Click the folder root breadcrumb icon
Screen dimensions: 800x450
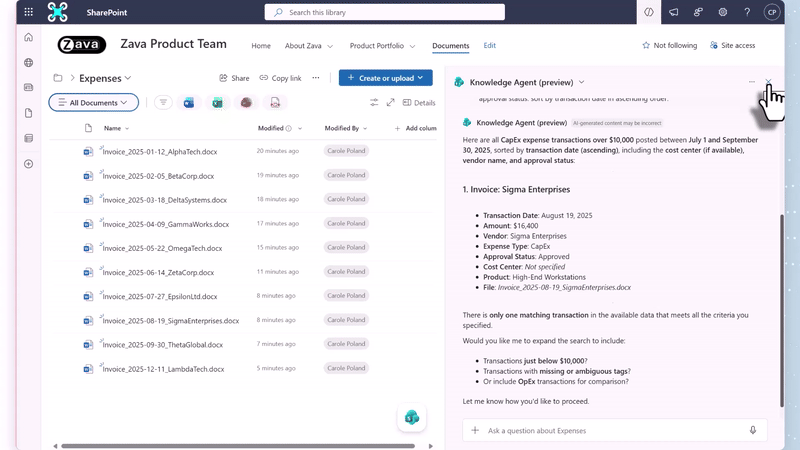point(58,78)
